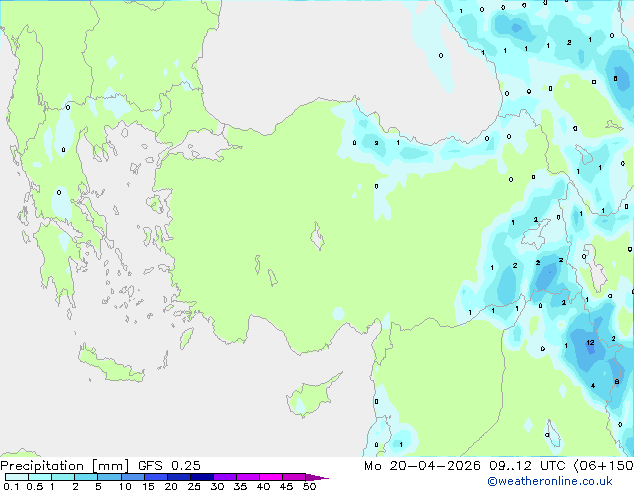Image resolution: width=634 pixels, height=490 pixels.
Task: Click the 'GFS 0.25' model label
Action: tap(169, 466)
